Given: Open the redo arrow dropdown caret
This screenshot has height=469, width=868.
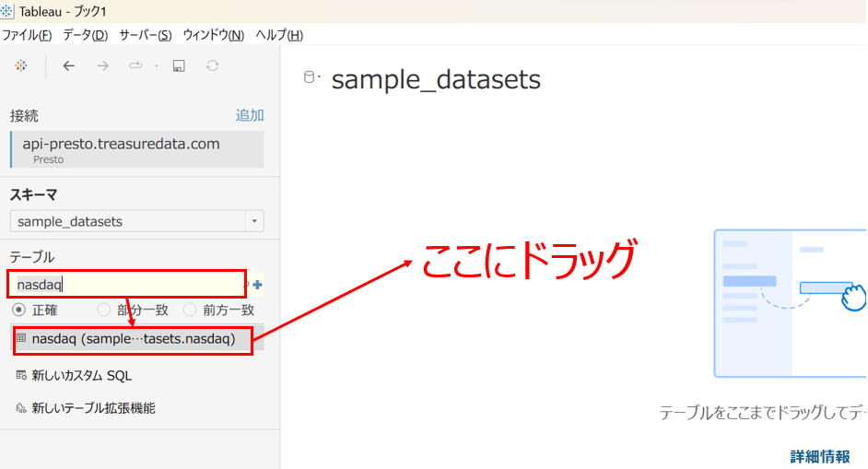Looking at the screenshot, I should (x=157, y=66).
